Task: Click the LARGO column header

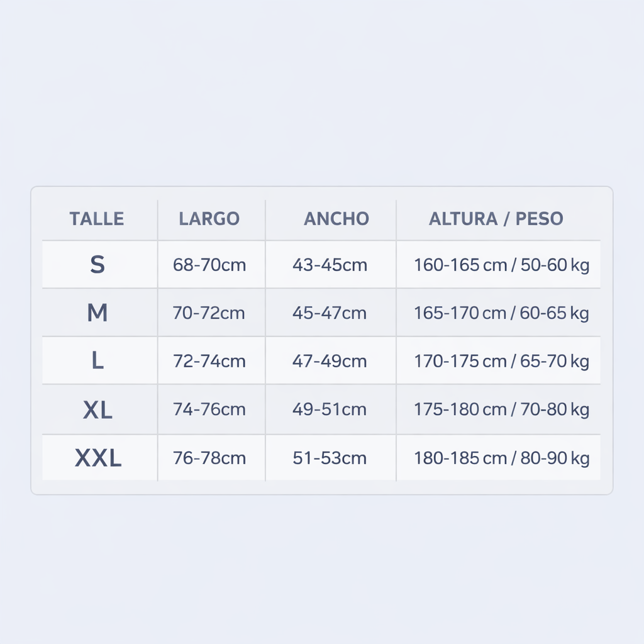Action: [209, 219]
